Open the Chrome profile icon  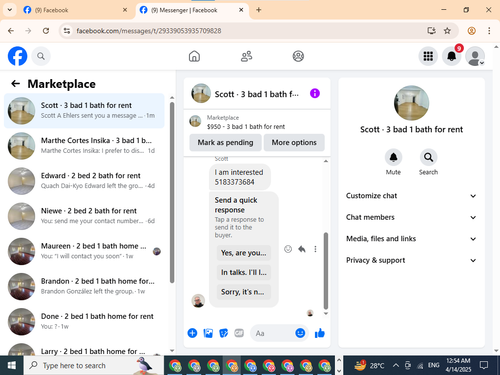(471, 31)
